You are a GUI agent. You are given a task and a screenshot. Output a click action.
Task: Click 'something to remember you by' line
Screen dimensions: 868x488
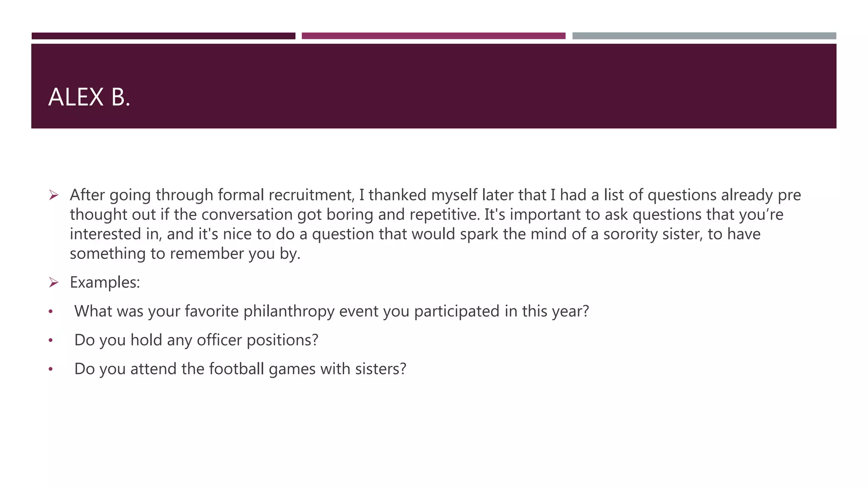[185, 253]
